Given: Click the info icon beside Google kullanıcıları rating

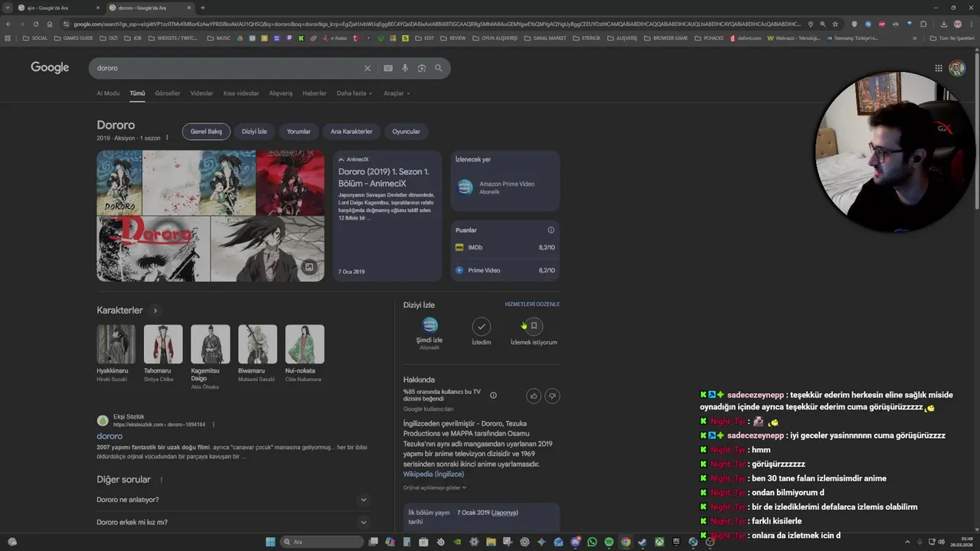Looking at the screenshot, I should [x=493, y=396].
